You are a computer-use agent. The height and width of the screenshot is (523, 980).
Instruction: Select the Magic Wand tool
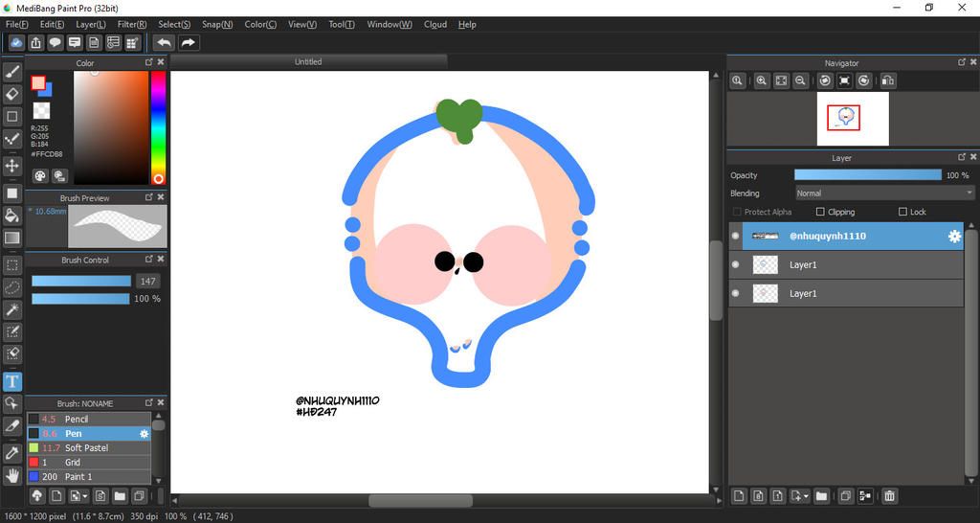[11, 309]
